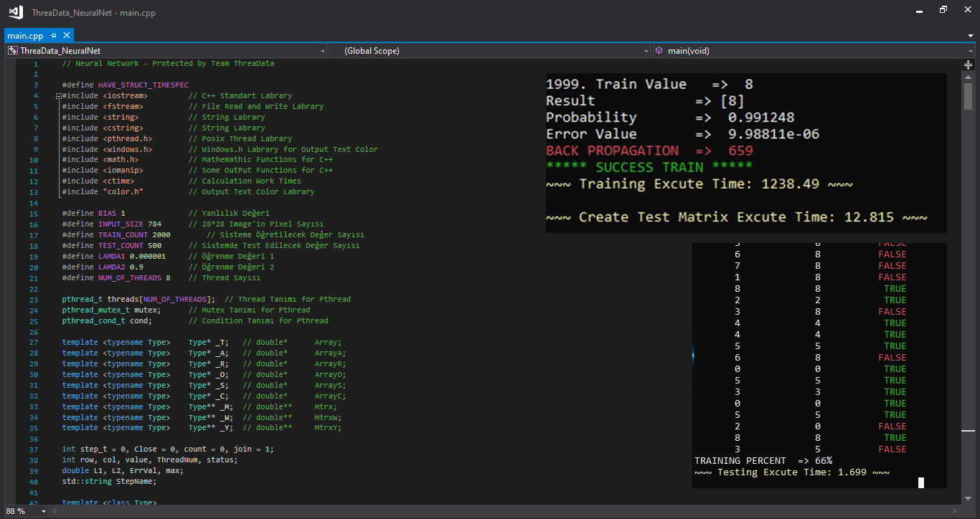Collapse the #include block outline

(x=58, y=95)
